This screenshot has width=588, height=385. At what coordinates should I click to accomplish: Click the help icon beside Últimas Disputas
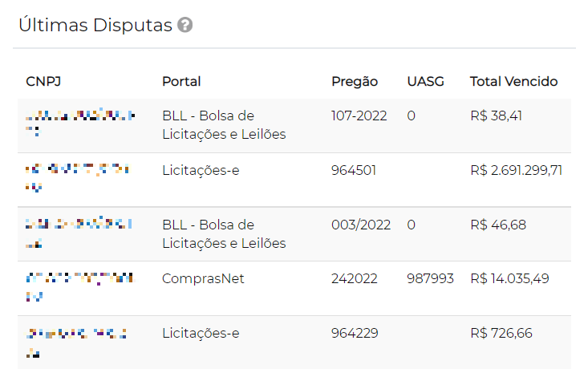185,26
